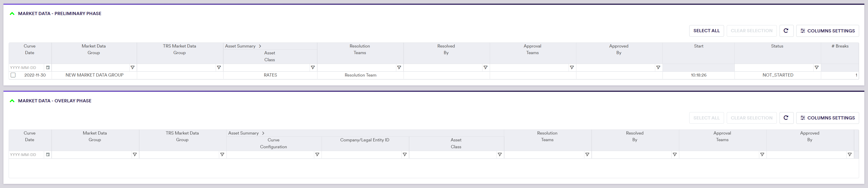Open Approved By filter in Overlay table

(x=849, y=155)
